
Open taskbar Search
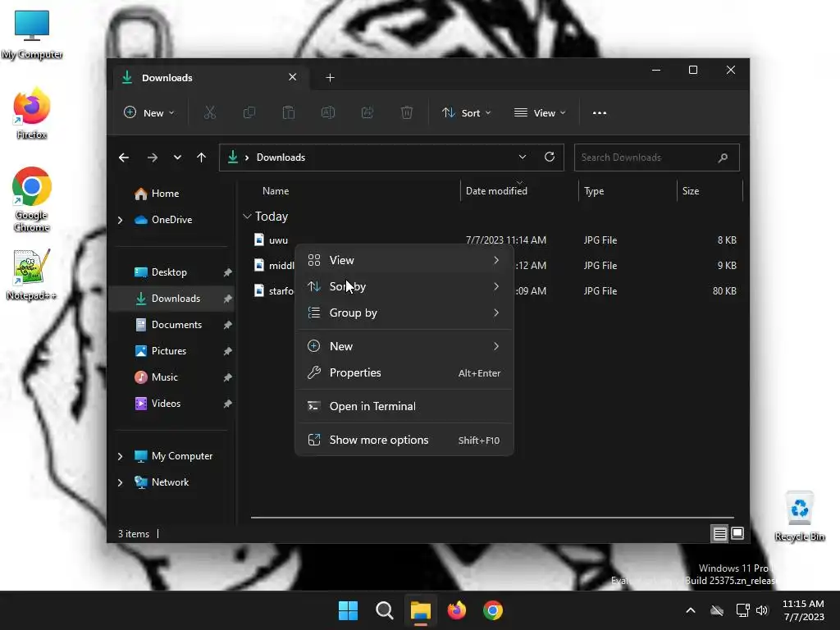click(x=384, y=610)
